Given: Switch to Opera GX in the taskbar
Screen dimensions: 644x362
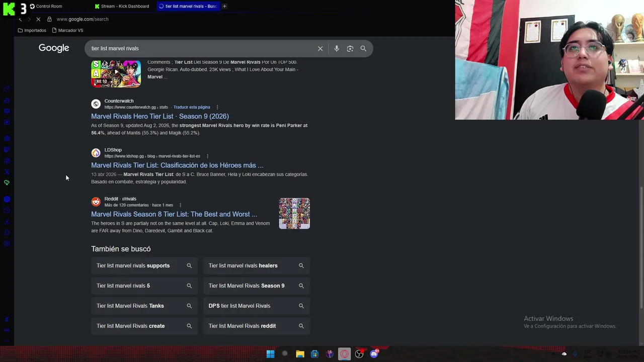Looking at the screenshot, I should tap(344, 354).
